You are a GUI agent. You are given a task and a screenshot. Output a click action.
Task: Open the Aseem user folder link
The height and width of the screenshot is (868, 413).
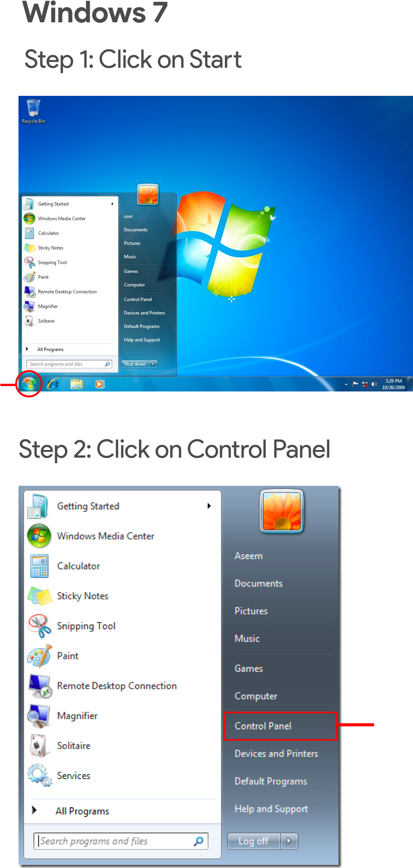(249, 556)
